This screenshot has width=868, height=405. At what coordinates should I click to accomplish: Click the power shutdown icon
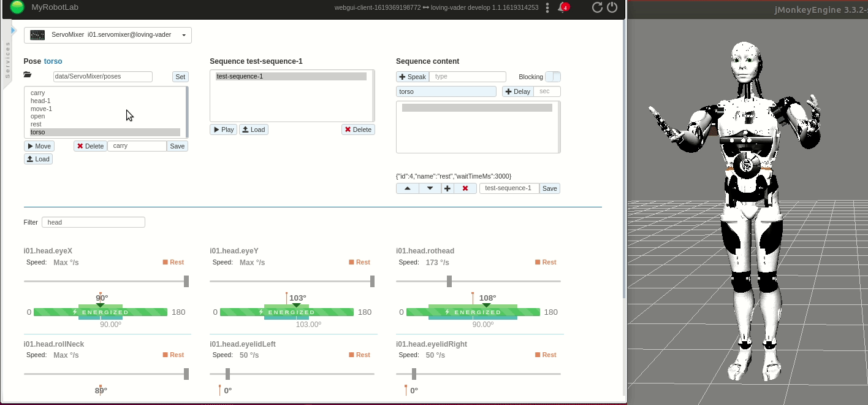coord(612,7)
